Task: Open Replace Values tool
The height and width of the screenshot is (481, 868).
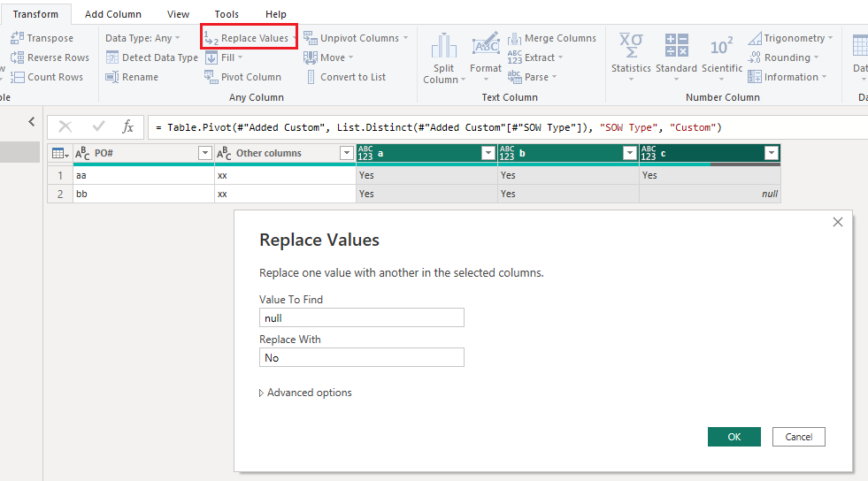Action: coord(250,38)
